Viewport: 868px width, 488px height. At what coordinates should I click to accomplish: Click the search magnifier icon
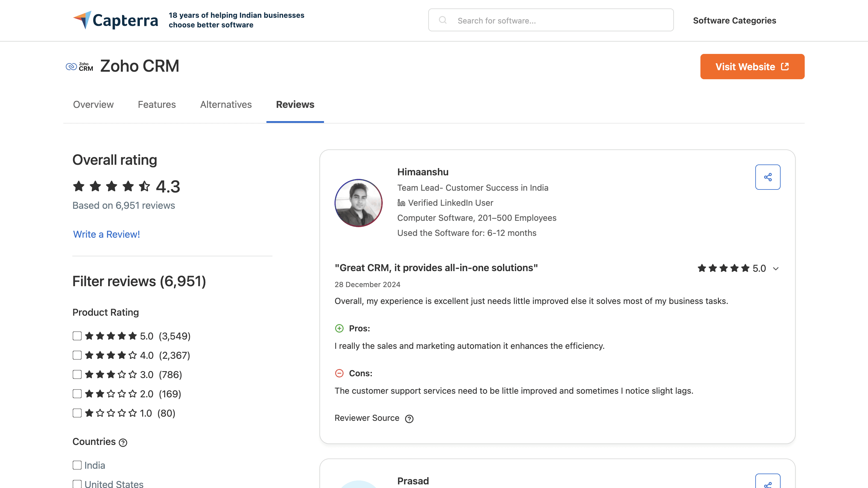pyautogui.click(x=443, y=20)
